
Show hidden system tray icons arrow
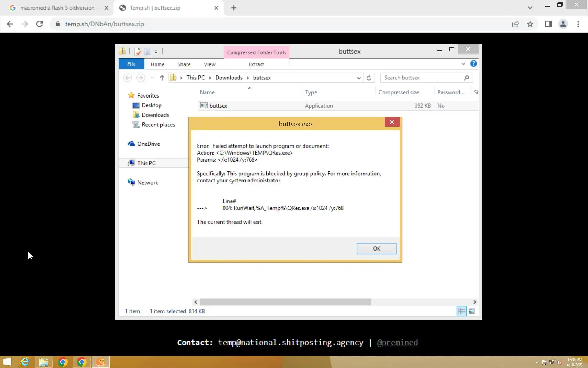tap(537, 362)
